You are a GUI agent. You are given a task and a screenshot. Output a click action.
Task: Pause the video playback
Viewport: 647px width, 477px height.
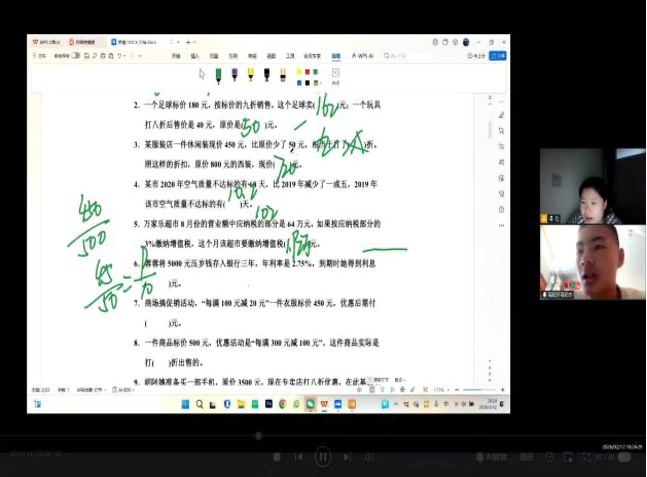click(323, 457)
